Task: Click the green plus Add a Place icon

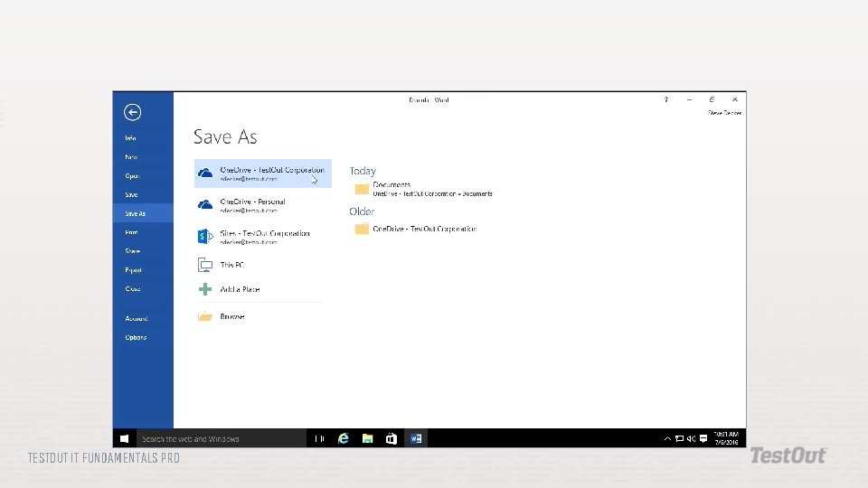Action: (x=205, y=289)
